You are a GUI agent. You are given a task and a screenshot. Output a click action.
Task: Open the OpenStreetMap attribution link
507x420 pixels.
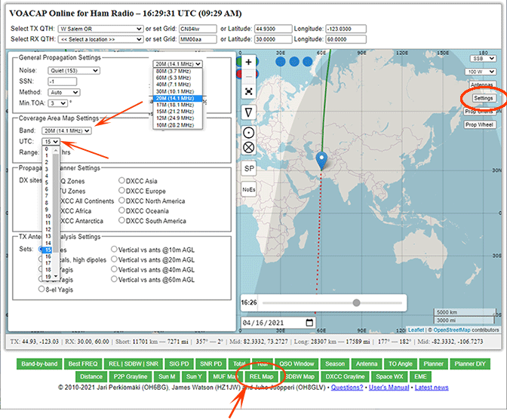coord(452,330)
